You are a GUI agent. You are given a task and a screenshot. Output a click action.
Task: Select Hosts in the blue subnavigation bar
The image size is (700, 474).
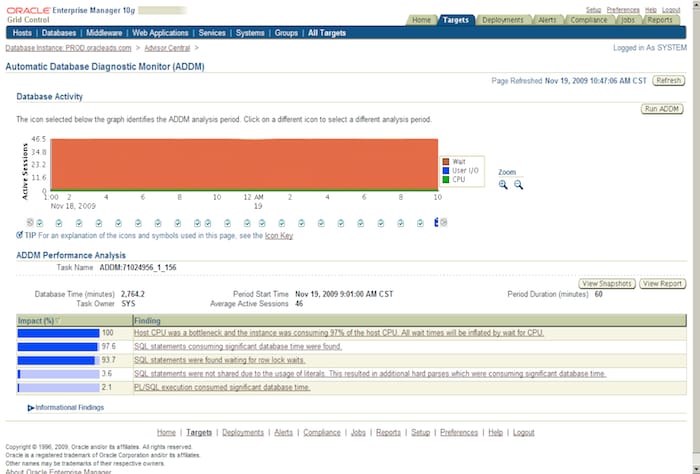point(22,33)
